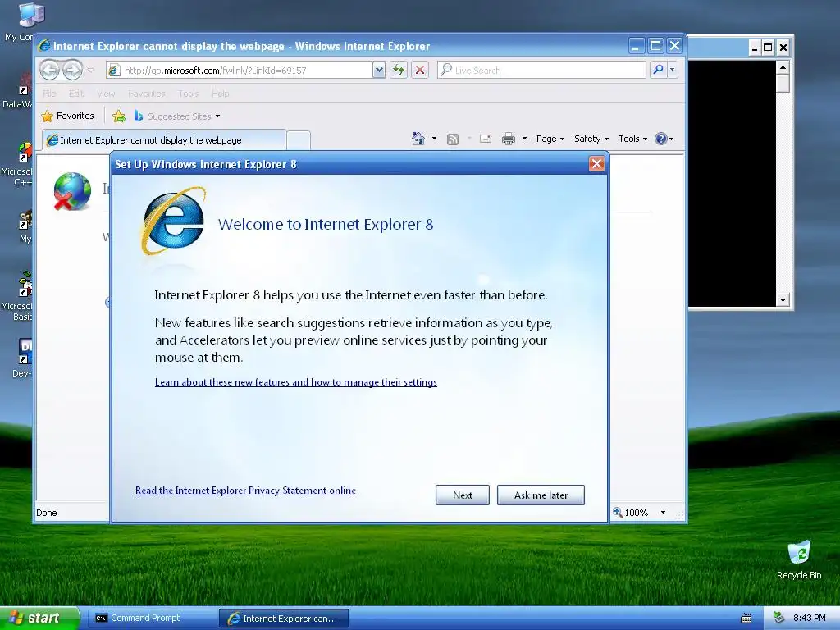Minimize the Internet Explorer window
The image size is (840, 630).
636,46
